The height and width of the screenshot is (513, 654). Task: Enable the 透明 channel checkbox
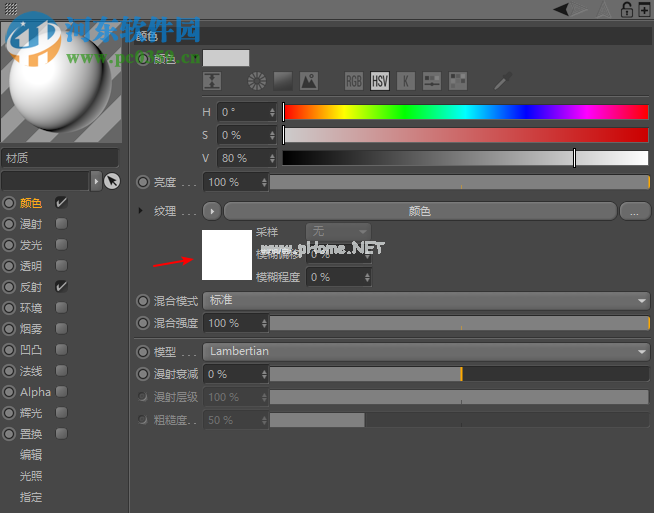(x=61, y=265)
